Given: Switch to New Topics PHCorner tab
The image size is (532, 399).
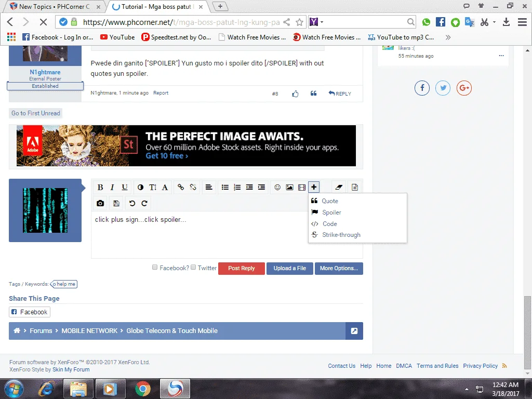Looking at the screenshot, I should pyautogui.click(x=55, y=6).
